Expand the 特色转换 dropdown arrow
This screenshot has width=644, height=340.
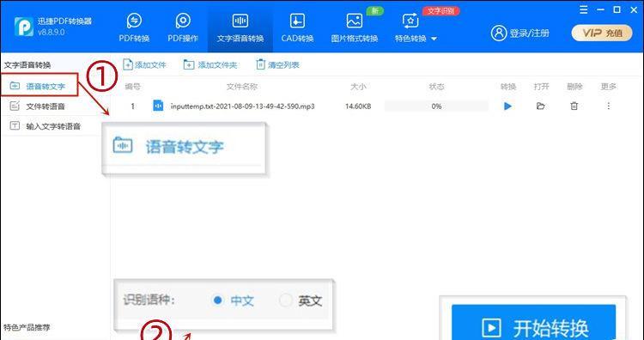click(x=434, y=39)
